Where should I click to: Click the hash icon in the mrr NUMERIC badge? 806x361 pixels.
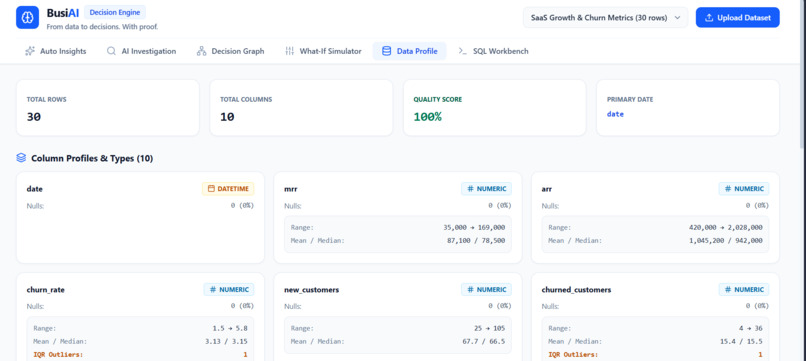coord(470,189)
